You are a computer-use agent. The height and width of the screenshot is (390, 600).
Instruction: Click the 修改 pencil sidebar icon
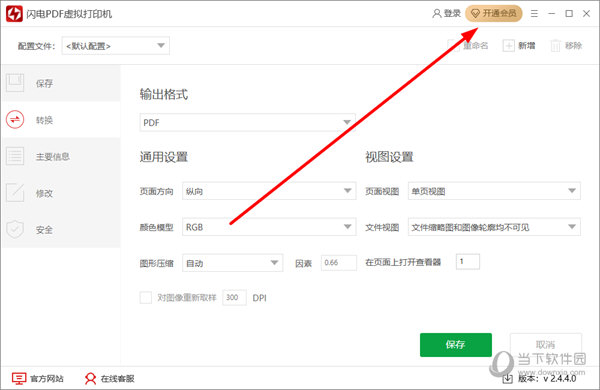[x=15, y=193]
